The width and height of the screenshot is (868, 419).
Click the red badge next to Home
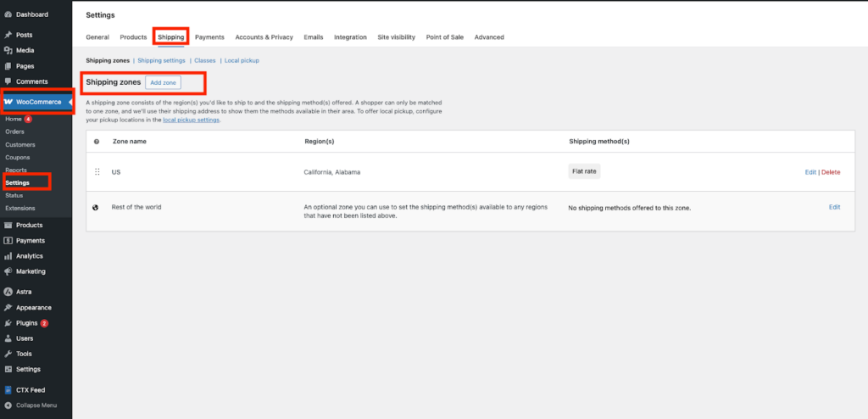[x=28, y=119]
